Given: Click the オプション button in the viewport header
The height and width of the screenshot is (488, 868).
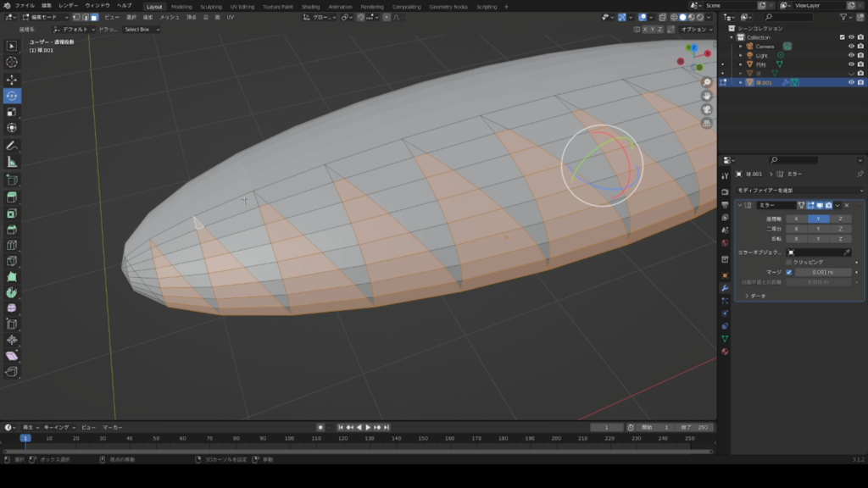Looking at the screenshot, I should [x=694, y=29].
